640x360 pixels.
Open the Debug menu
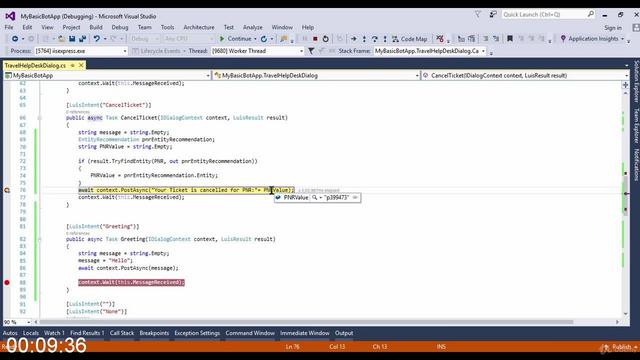[x=120, y=27]
